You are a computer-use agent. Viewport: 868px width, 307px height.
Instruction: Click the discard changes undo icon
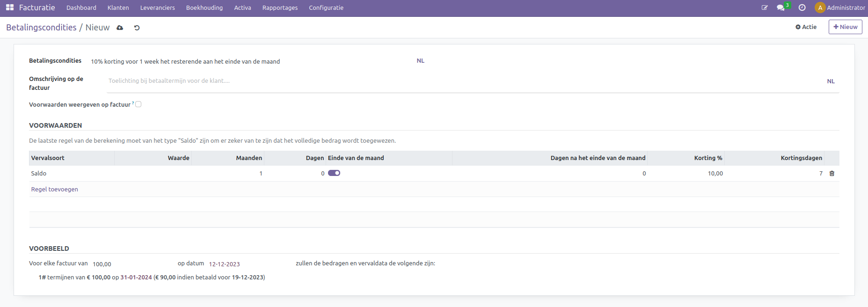[x=137, y=28]
